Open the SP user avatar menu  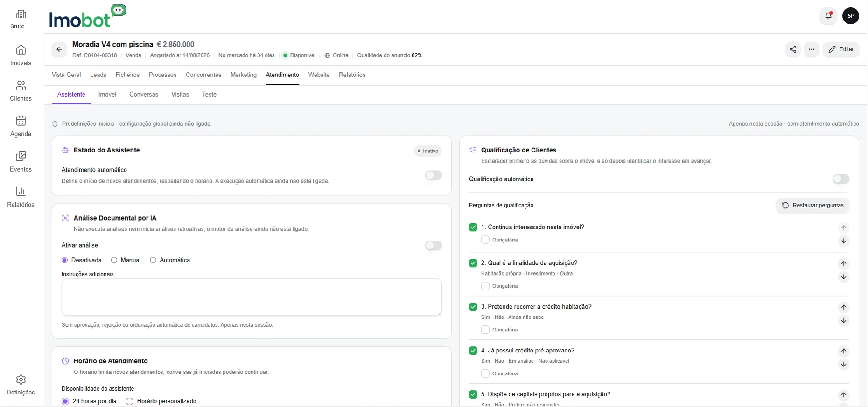[x=851, y=15]
